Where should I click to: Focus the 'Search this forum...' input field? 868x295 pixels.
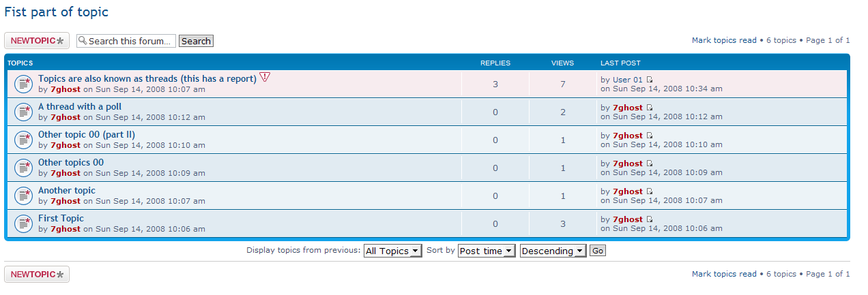(126, 41)
